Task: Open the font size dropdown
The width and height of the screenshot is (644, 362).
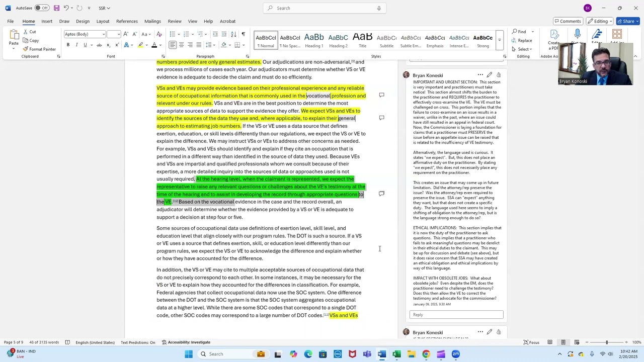Action: click(119, 34)
